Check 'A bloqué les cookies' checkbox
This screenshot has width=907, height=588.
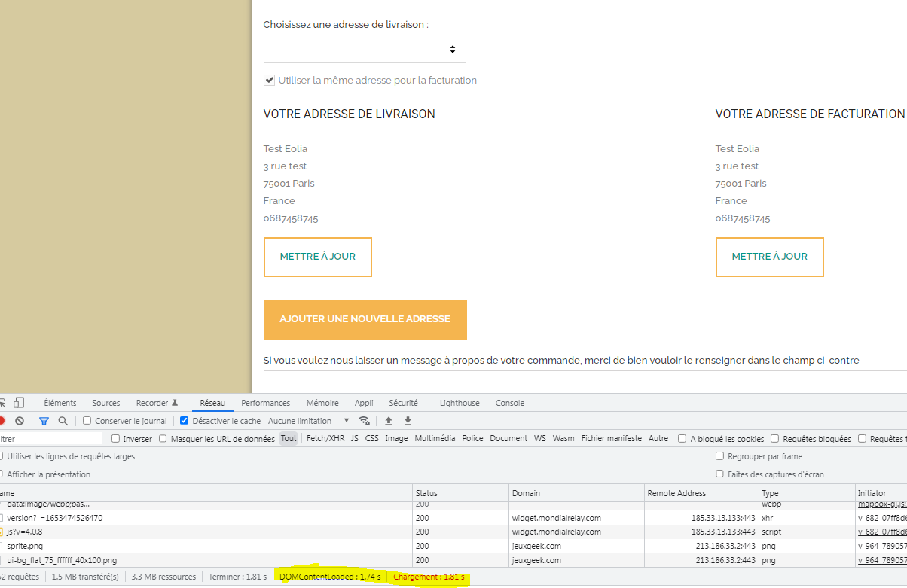683,439
